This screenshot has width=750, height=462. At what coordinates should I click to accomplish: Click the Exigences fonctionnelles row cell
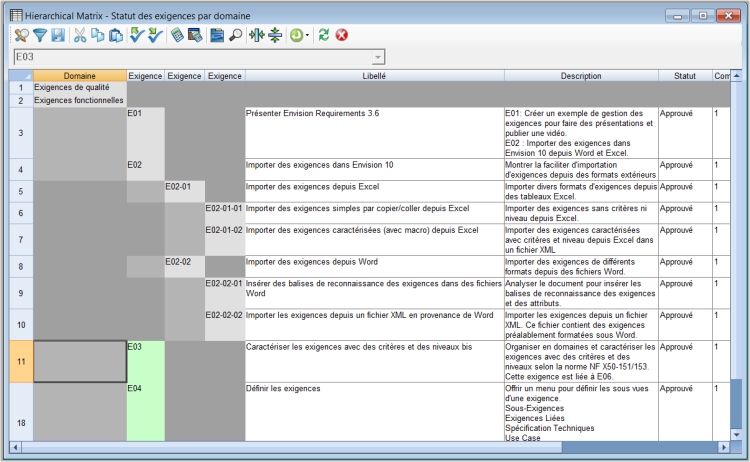coord(79,100)
